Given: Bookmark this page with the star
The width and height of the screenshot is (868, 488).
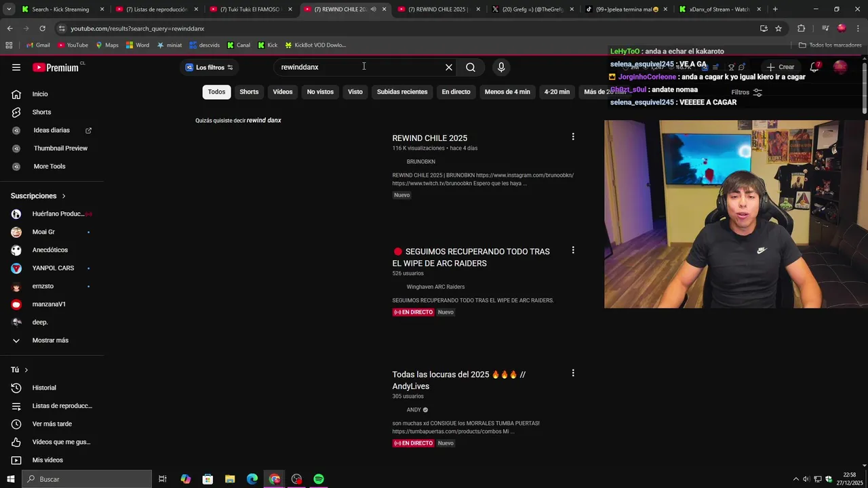Looking at the screenshot, I should (x=778, y=28).
